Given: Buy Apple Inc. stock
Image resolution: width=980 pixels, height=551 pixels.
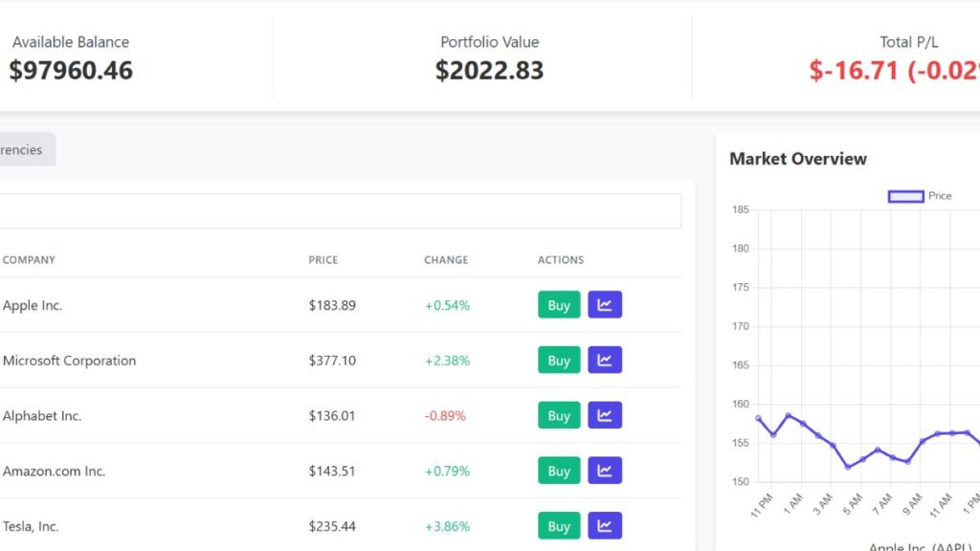Looking at the screenshot, I should point(559,305).
